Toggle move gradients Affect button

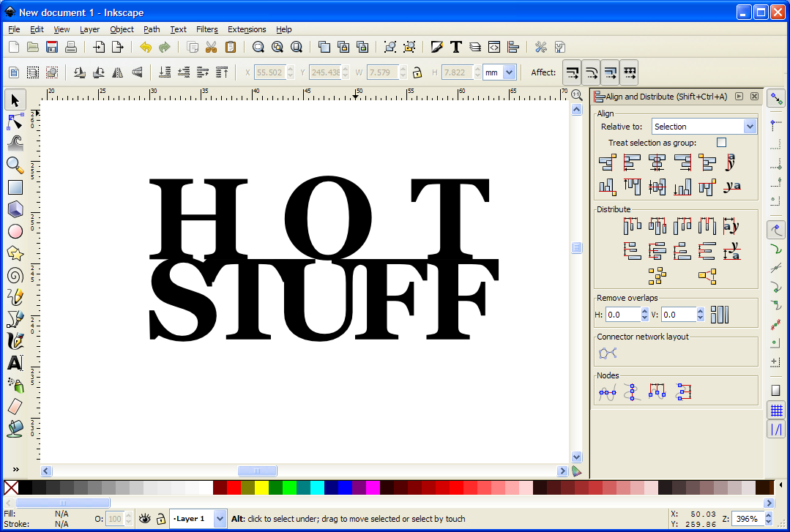click(x=611, y=72)
